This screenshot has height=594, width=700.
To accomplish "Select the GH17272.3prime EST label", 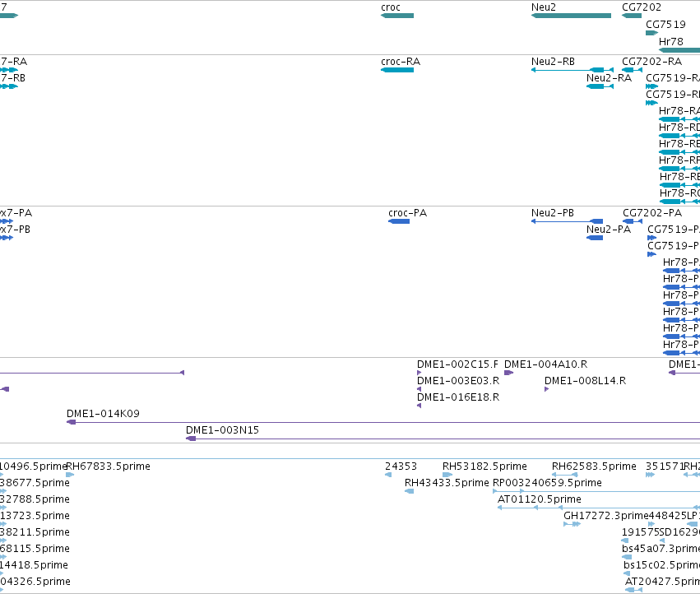I will [605, 517].
